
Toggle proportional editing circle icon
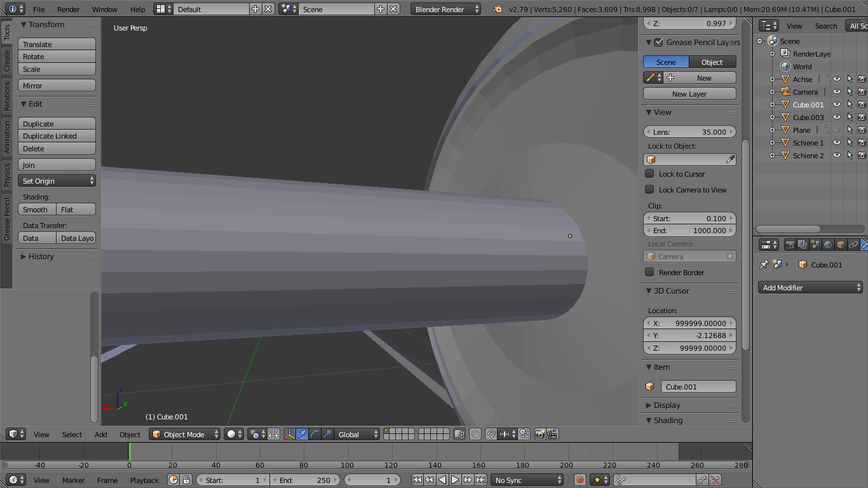click(x=475, y=435)
